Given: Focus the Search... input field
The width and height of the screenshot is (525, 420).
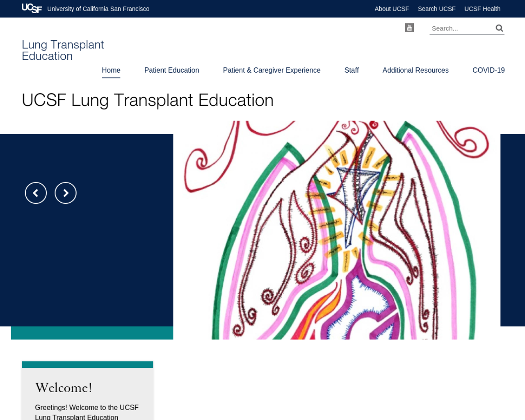Looking at the screenshot, I should coord(462,28).
